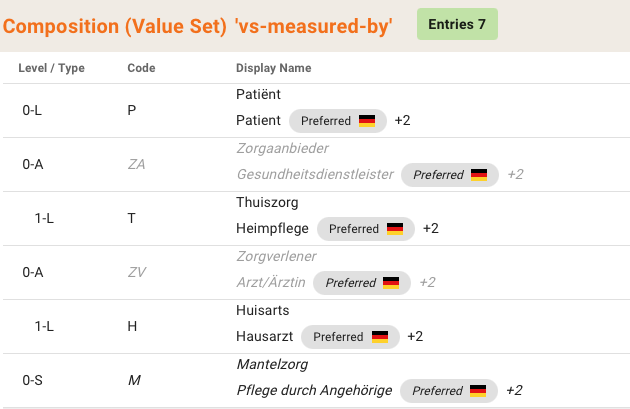Expand +2 more translations for Patient
Screen dimensions: 630x409
point(402,121)
